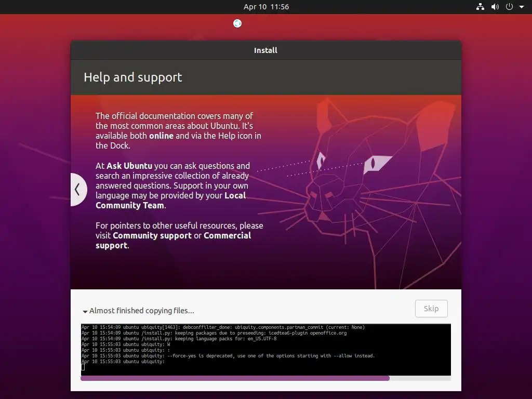Click the log line about partman_commit

pyautogui.click(x=223, y=327)
